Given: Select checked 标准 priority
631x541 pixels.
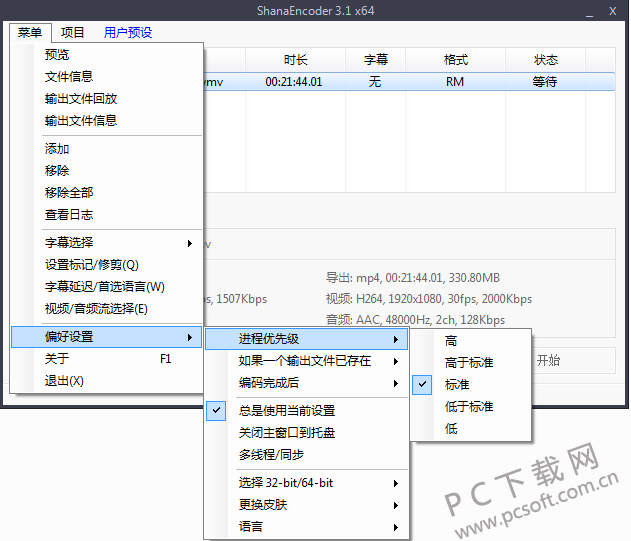Looking at the screenshot, I should [x=471, y=384].
